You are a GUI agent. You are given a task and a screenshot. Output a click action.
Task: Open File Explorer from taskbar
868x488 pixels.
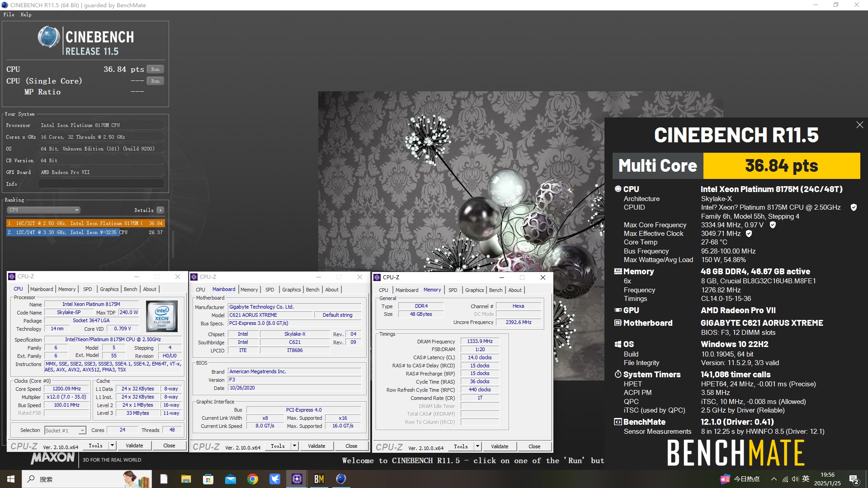pyautogui.click(x=186, y=479)
